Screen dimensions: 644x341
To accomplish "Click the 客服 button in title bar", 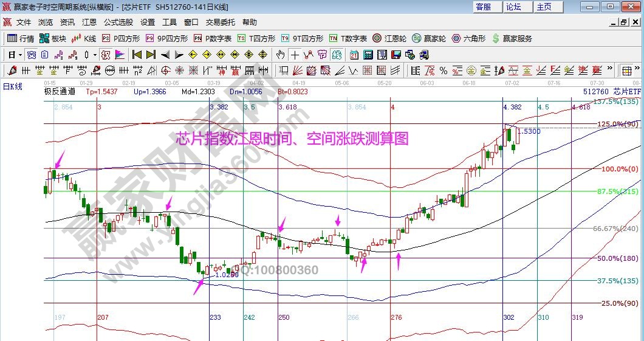I will (x=484, y=7).
